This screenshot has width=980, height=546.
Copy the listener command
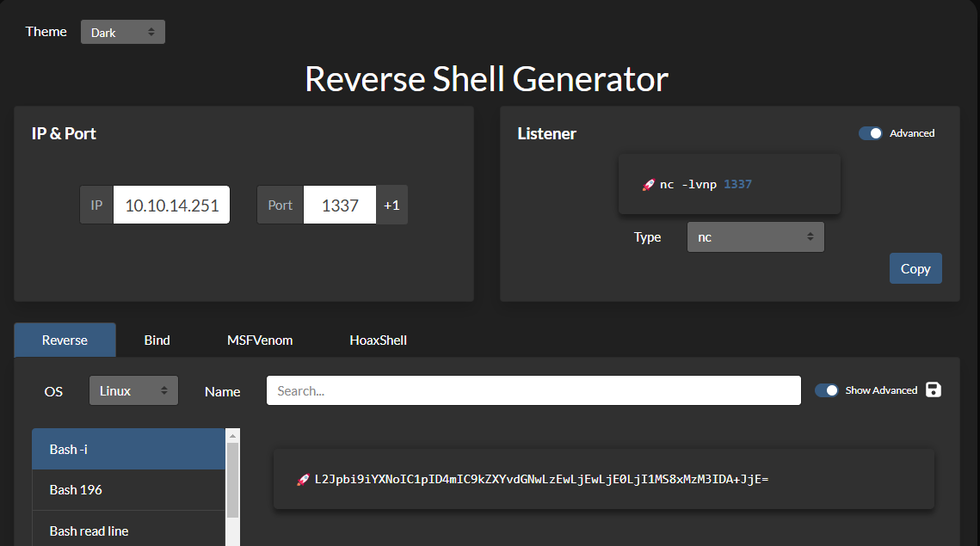915,268
